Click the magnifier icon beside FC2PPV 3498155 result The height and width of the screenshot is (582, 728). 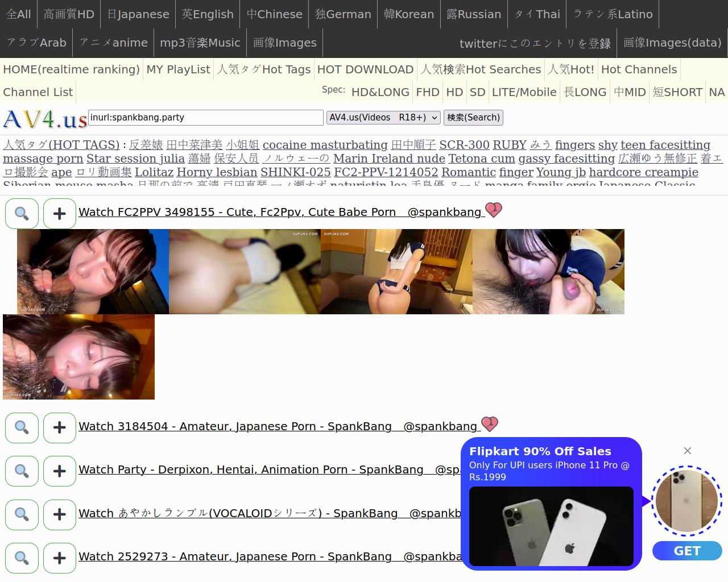point(22,214)
